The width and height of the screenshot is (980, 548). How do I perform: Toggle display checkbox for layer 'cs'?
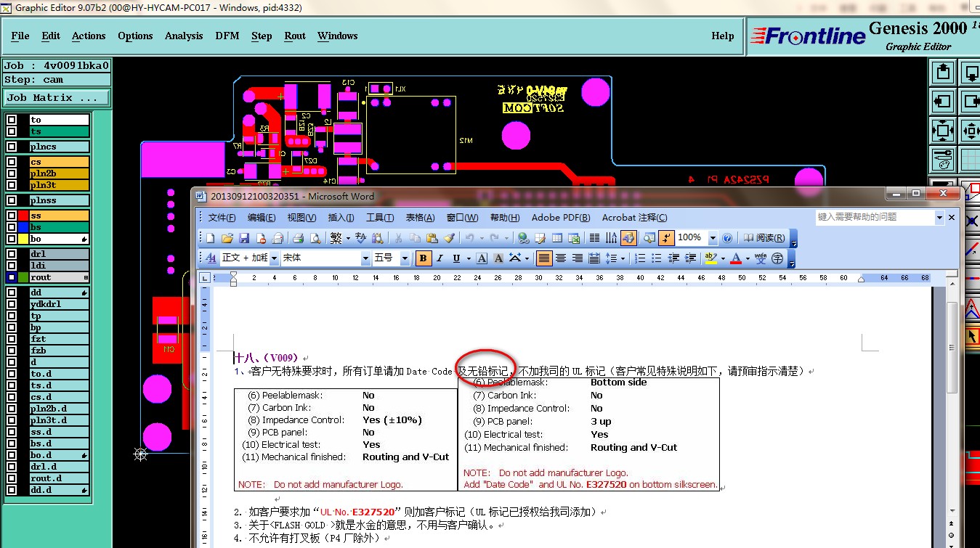(x=12, y=162)
